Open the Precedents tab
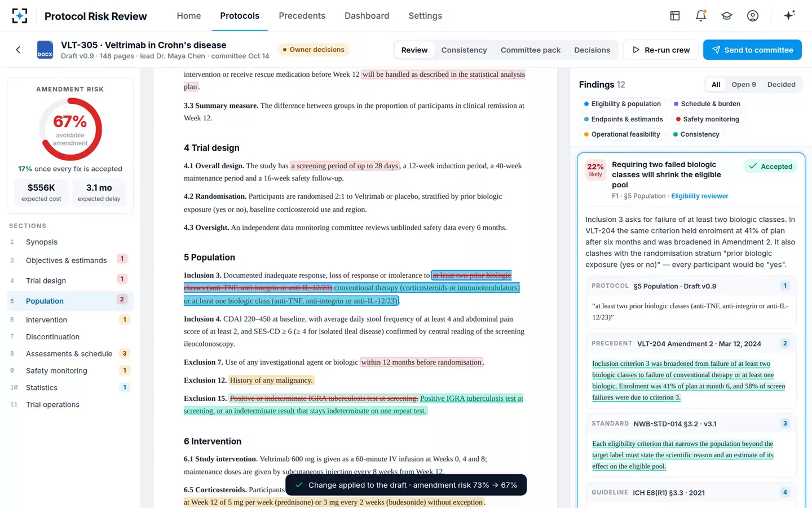Viewport: 812px width, 508px height. tap(302, 16)
